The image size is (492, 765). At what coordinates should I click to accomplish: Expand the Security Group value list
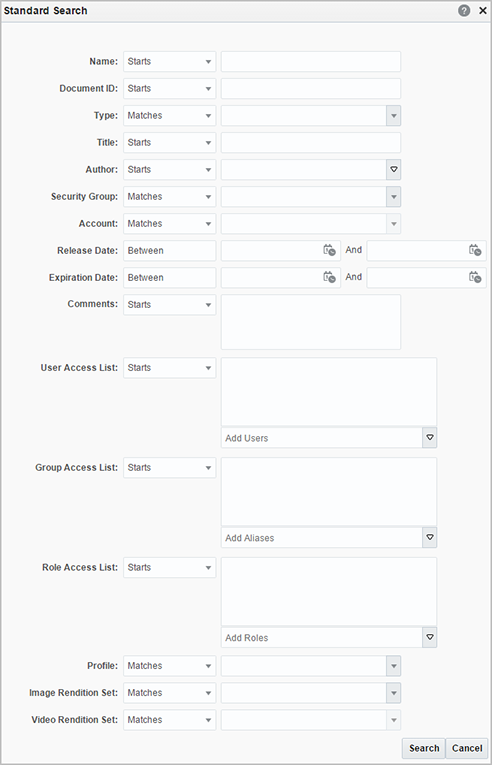tap(393, 197)
